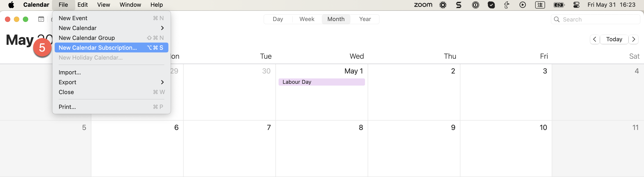
Task: Switch to Year view
Action: [x=365, y=19]
